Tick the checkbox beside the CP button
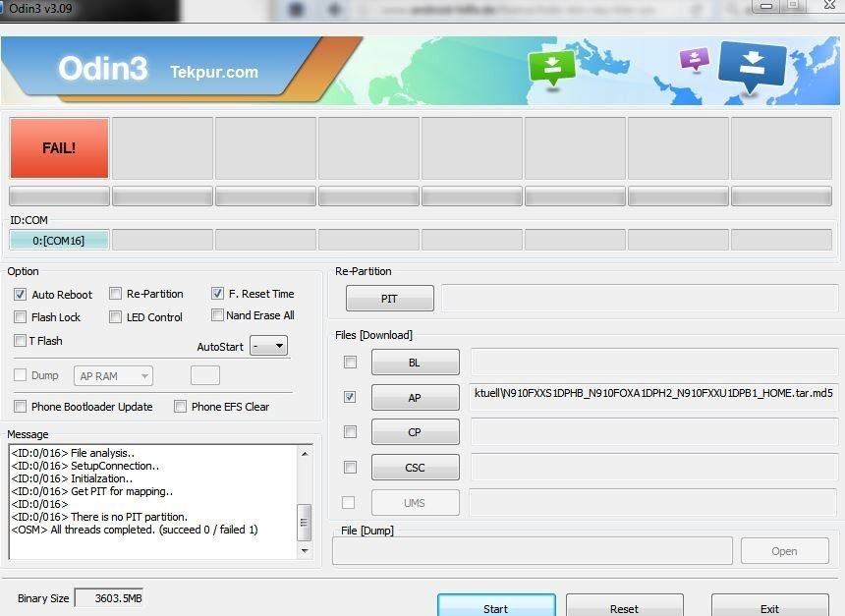The image size is (845, 616). [351, 431]
